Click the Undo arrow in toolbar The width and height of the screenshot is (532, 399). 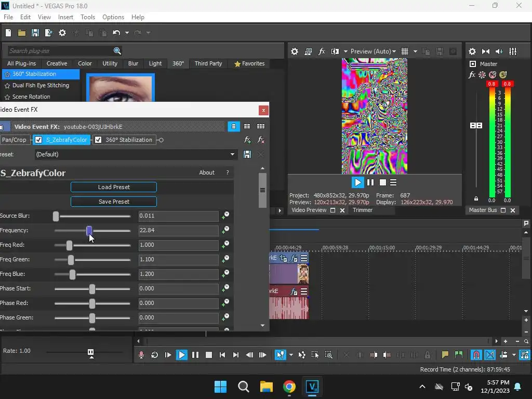116,33
